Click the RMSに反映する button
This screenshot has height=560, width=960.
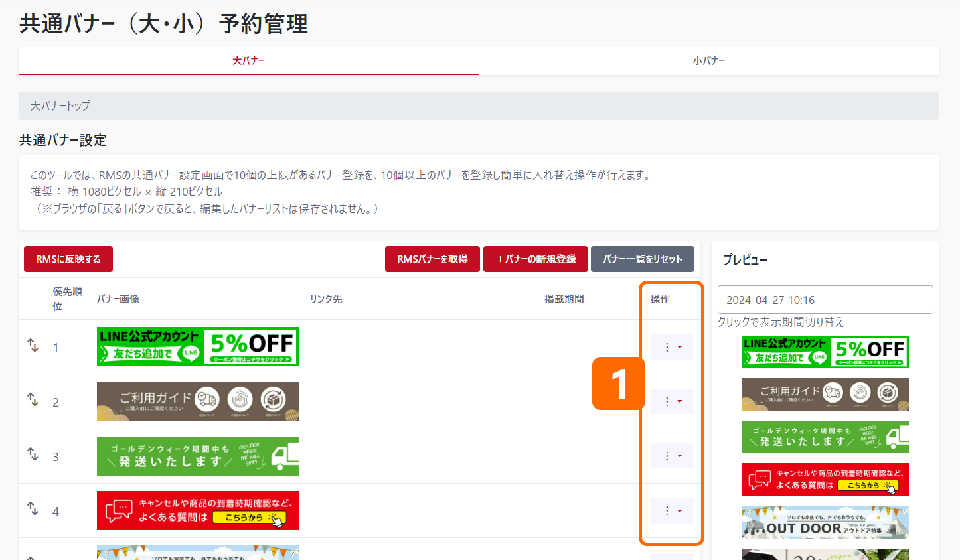(68, 259)
